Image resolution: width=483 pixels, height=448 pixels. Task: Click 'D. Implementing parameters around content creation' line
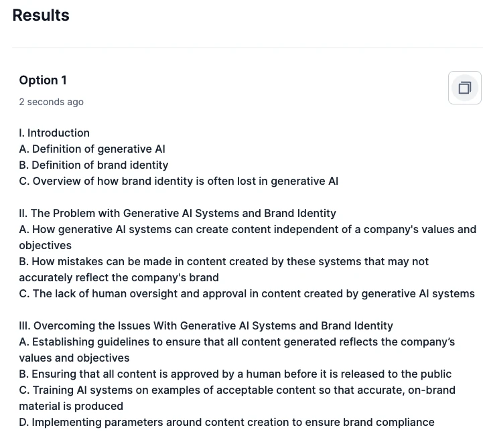click(226, 422)
